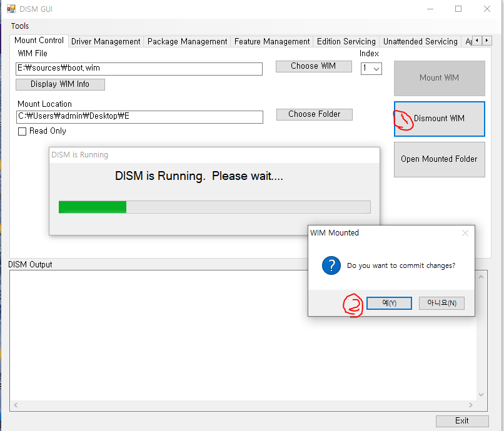Click the blue question mark icon

pyautogui.click(x=331, y=265)
